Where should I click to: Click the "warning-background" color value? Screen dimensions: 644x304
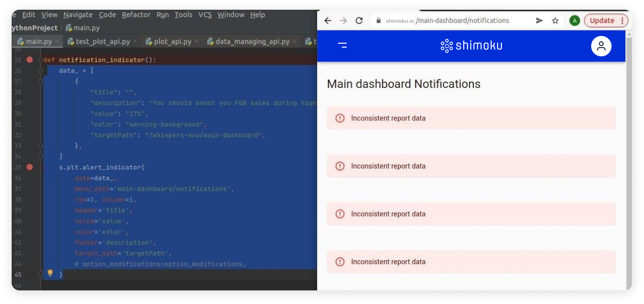164,124
